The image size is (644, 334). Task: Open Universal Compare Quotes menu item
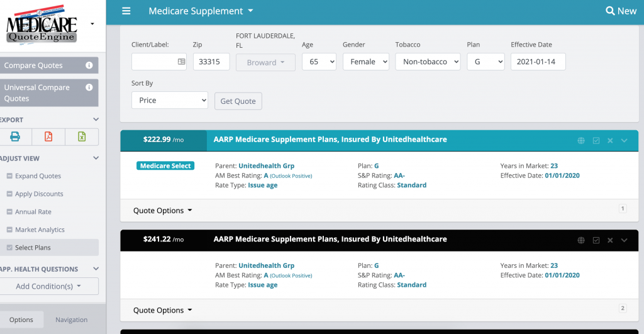(x=49, y=93)
